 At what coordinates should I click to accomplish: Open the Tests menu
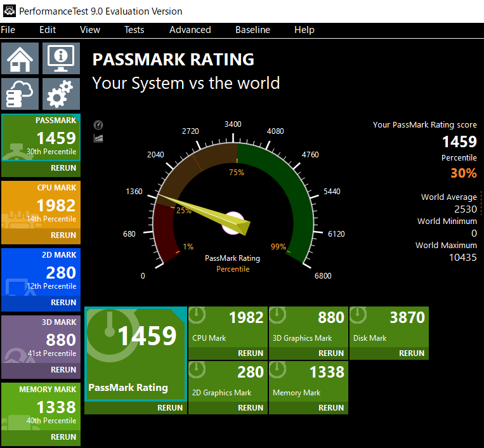coord(134,30)
